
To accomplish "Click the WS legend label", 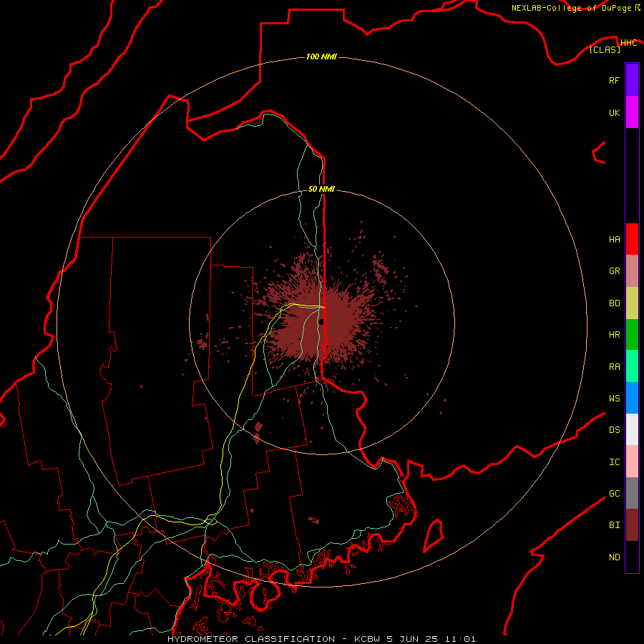I will click(614, 399).
